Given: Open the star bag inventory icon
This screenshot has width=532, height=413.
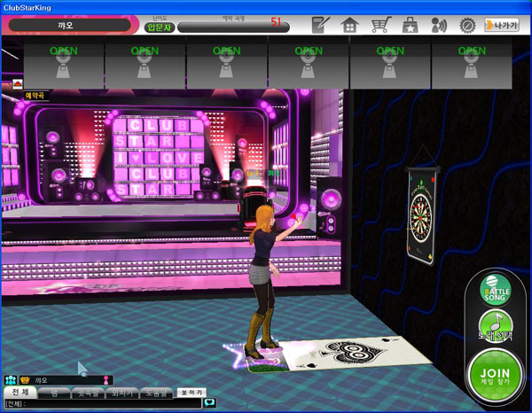Looking at the screenshot, I should [x=409, y=25].
